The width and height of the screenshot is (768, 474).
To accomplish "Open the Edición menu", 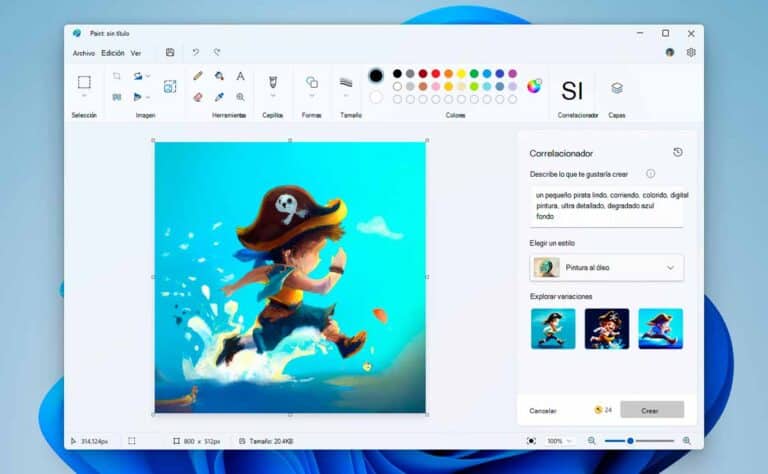I will click(x=113, y=53).
